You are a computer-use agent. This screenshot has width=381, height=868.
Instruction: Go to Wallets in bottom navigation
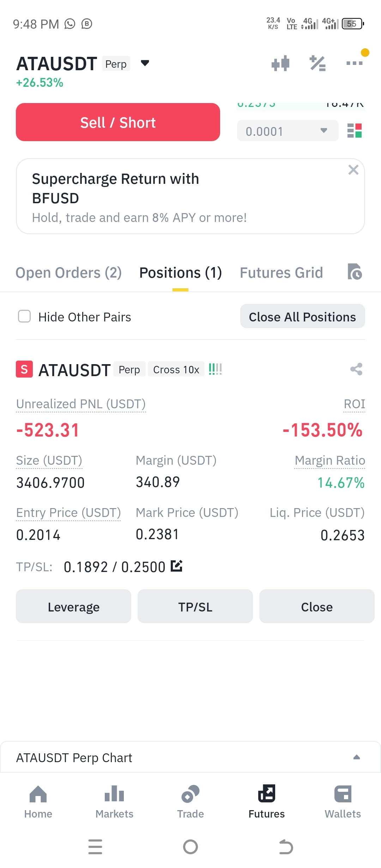click(343, 802)
